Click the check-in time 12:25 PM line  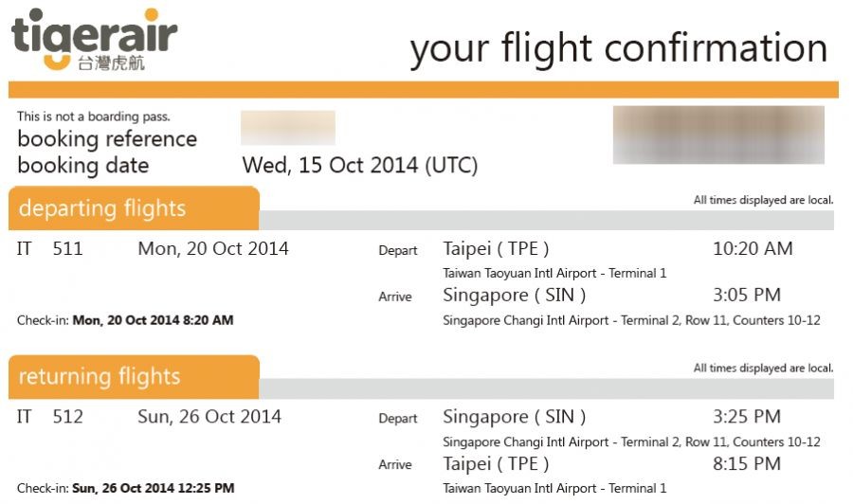[x=125, y=488]
